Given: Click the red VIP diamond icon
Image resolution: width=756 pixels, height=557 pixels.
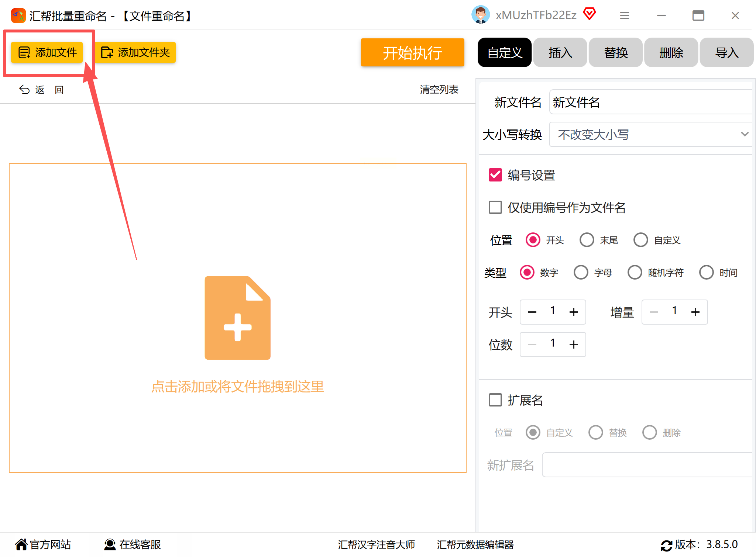Looking at the screenshot, I should 590,14.
